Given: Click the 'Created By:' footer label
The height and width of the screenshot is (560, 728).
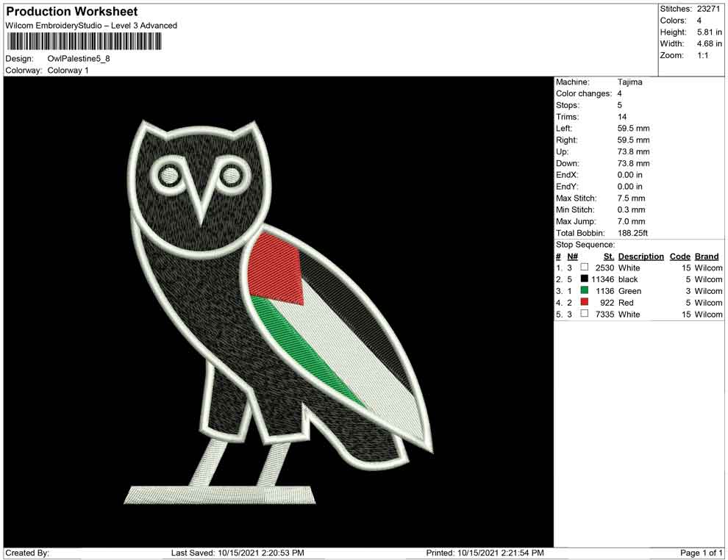Looking at the screenshot, I should [x=27, y=553].
